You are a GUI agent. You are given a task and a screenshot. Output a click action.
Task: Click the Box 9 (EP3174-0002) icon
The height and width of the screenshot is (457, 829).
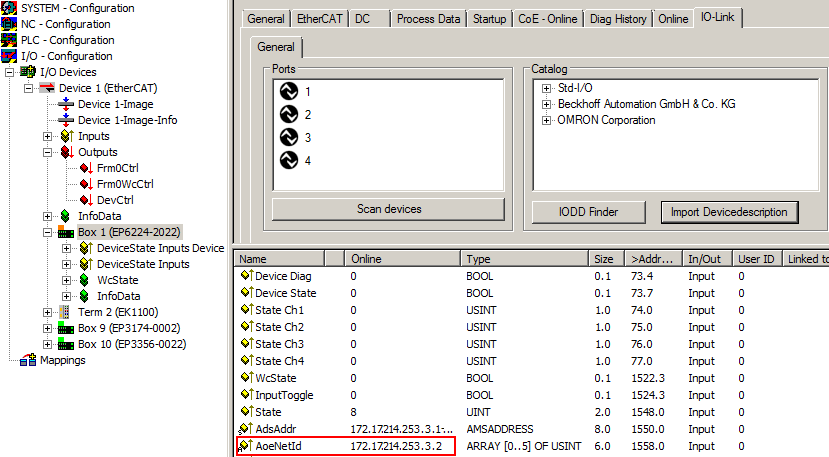66,328
